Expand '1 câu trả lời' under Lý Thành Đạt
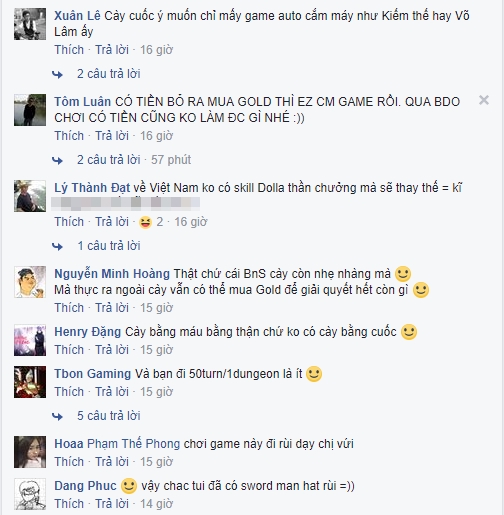 (109, 246)
